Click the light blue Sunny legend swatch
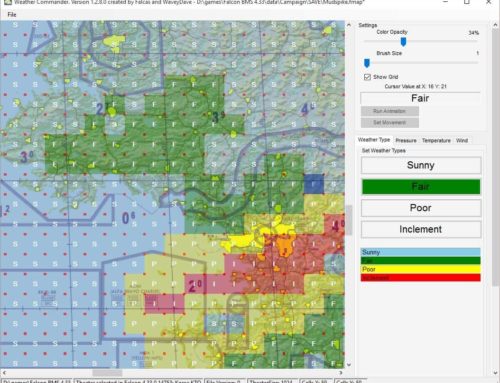 point(421,252)
